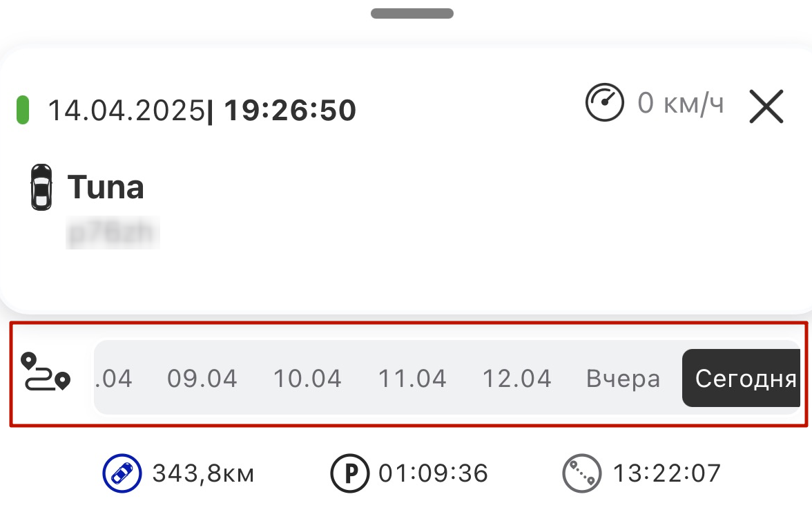Close the vehicle info panel
The image size is (812, 510).
[766, 106]
